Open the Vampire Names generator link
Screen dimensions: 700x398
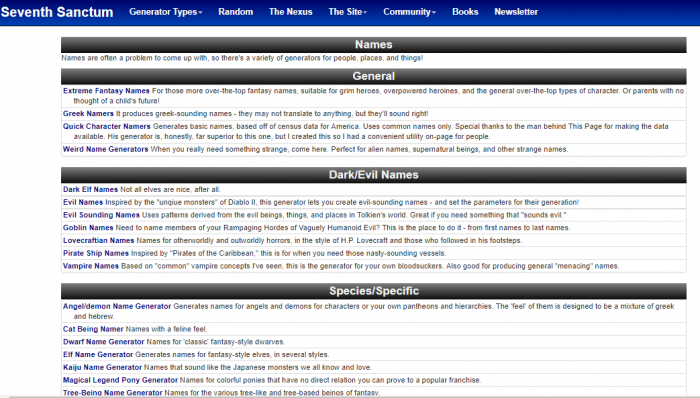tap(91, 266)
